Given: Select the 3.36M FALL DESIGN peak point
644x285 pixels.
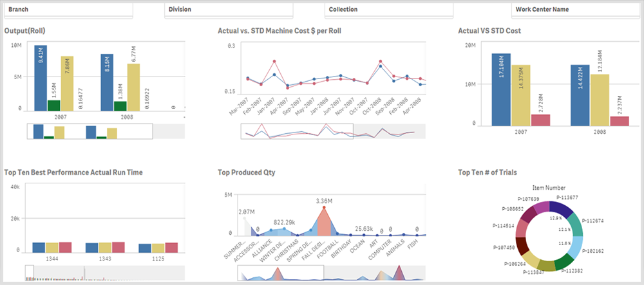Looking at the screenshot, I should coord(324,208).
